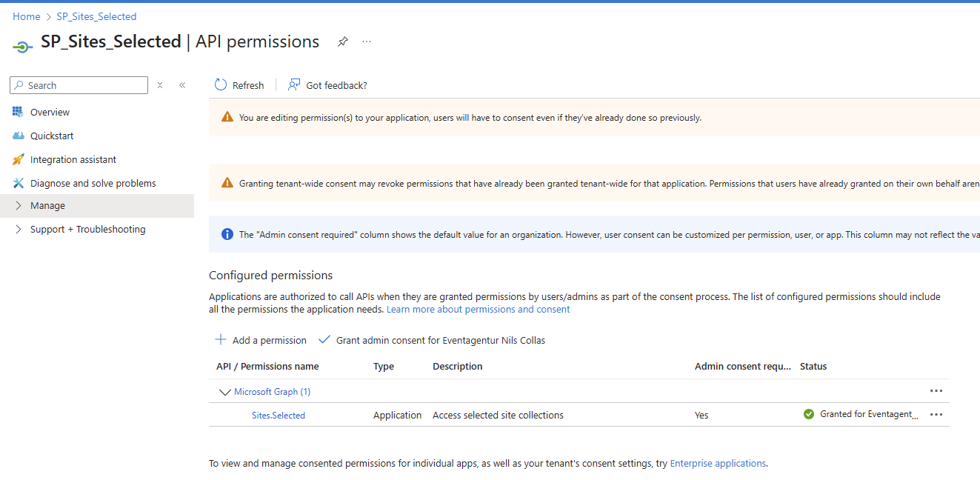Image resolution: width=980 pixels, height=480 pixels.
Task: Click the Status column header
Action: (x=813, y=366)
